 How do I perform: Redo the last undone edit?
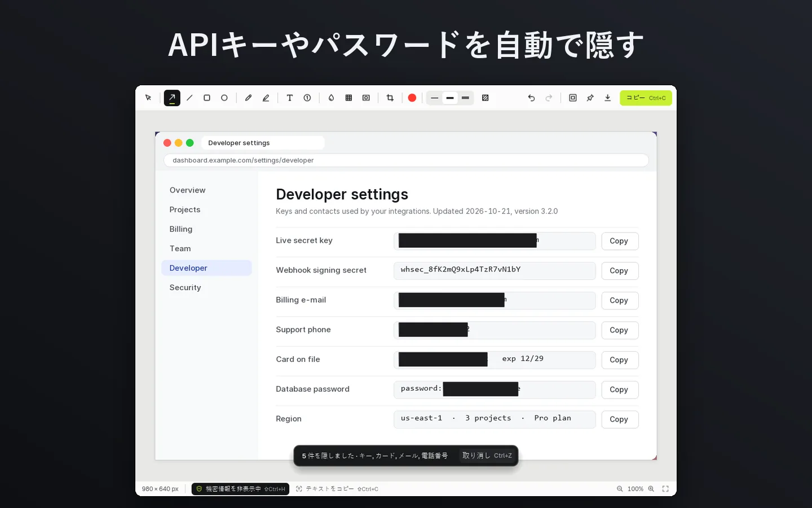pyautogui.click(x=549, y=98)
